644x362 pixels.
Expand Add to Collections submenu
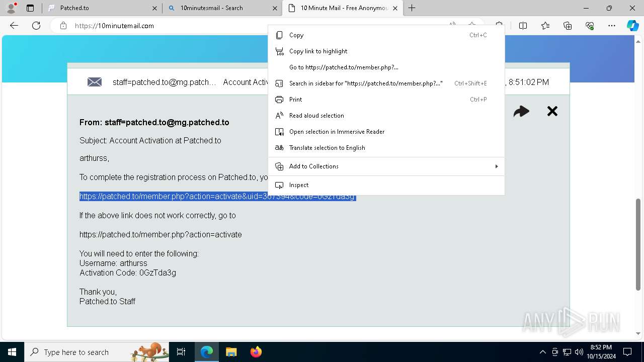coord(386,166)
